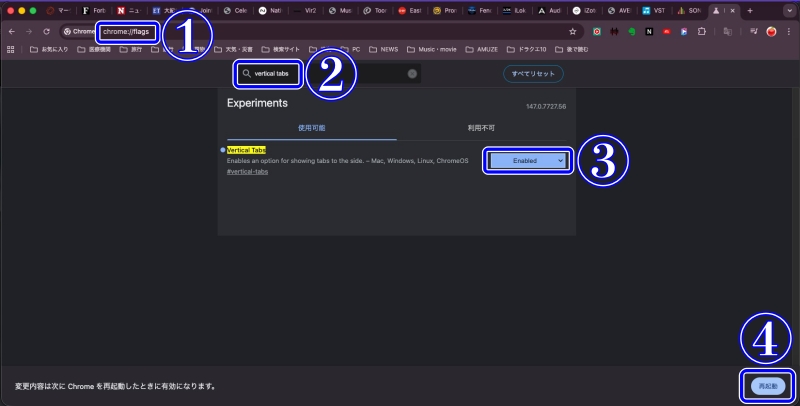Open the apps grid icon in bookmarks bar

(11, 48)
